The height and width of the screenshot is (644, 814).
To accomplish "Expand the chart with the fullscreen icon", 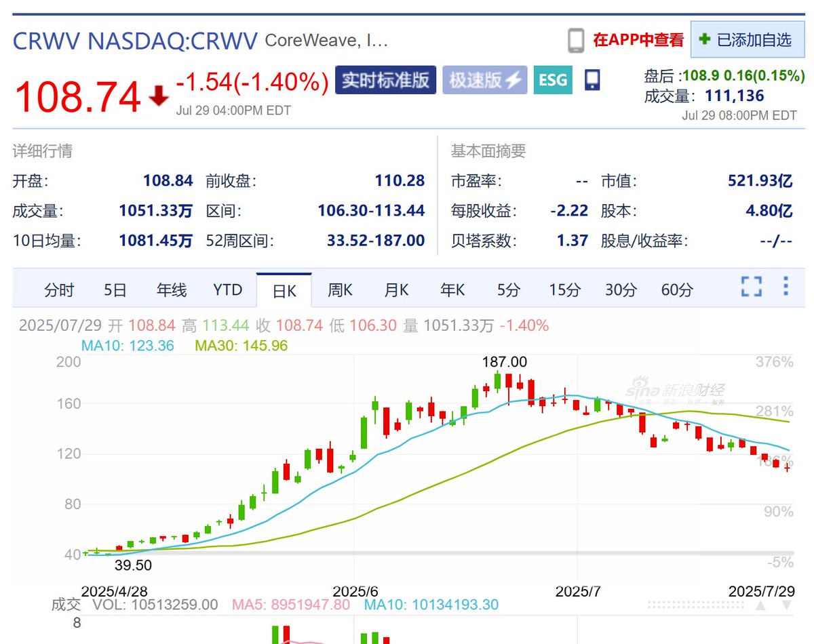I will click(752, 287).
